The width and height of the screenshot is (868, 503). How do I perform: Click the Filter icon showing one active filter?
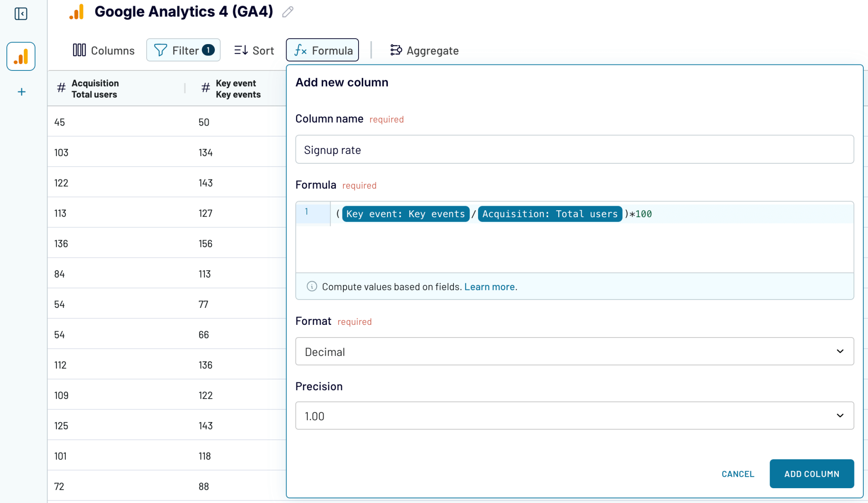pyautogui.click(x=160, y=50)
